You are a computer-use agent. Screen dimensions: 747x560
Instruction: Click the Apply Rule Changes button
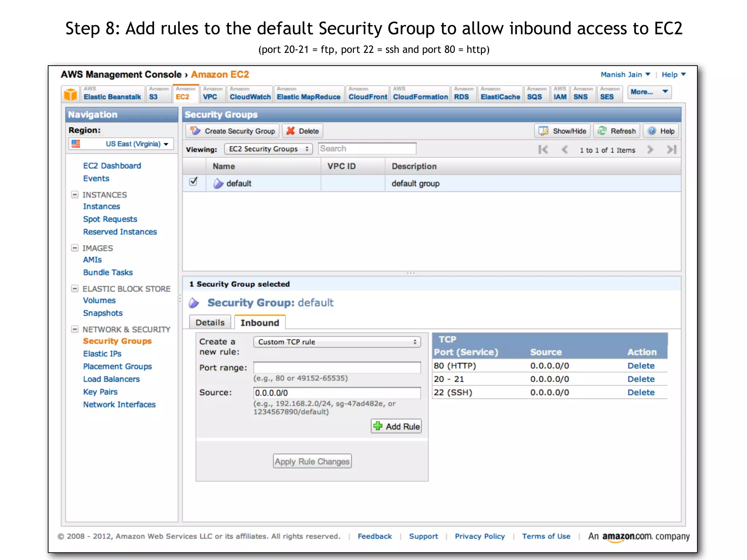click(312, 461)
